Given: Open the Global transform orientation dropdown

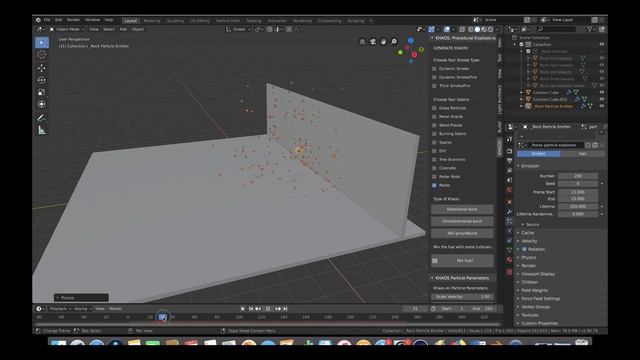Looking at the screenshot, I should click(x=238, y=29).
